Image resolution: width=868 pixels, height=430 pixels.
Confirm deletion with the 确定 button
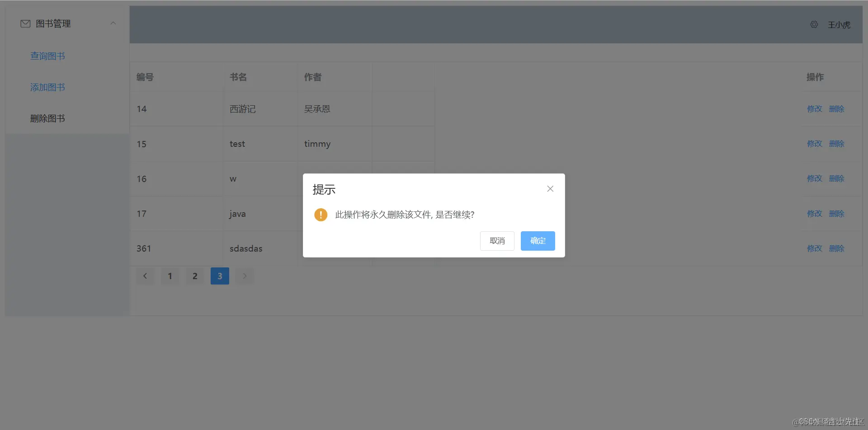[538, 241]
